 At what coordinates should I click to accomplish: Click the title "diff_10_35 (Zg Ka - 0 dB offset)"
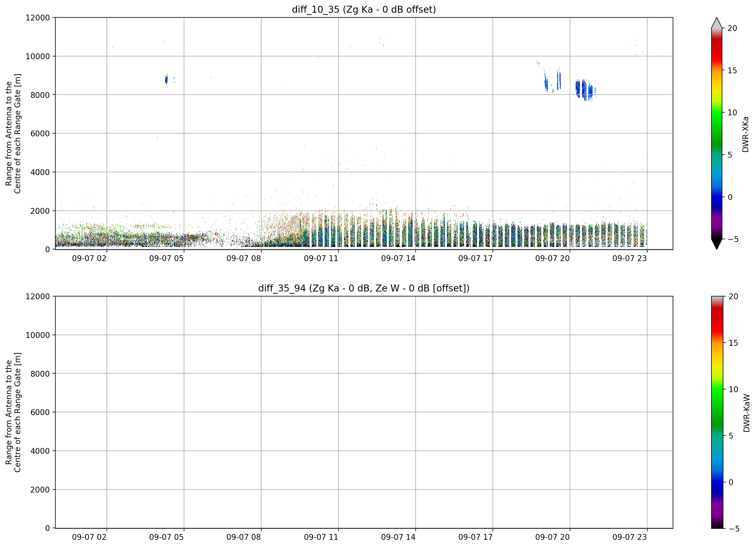[x=364, y=10]
